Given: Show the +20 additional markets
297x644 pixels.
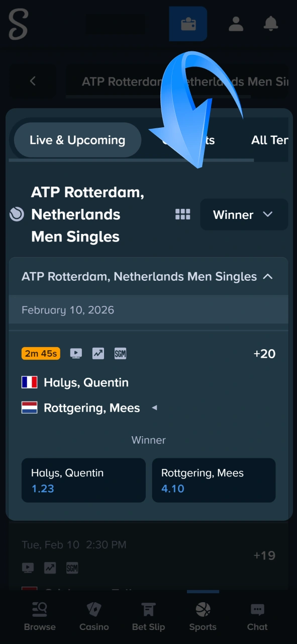Looking at the screenshot, I should pyautogui.click(x=265, y=353).
